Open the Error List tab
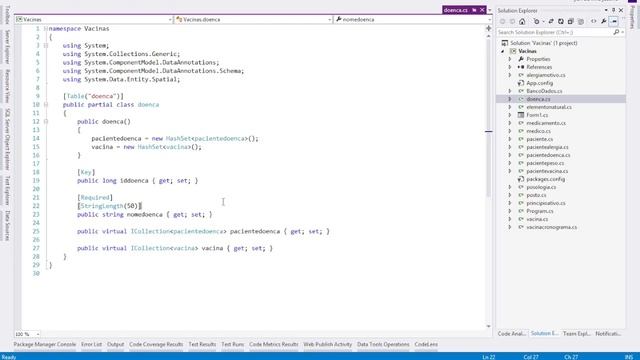The width and height of the screenshot is (640, 360). [x=91, y=344]
